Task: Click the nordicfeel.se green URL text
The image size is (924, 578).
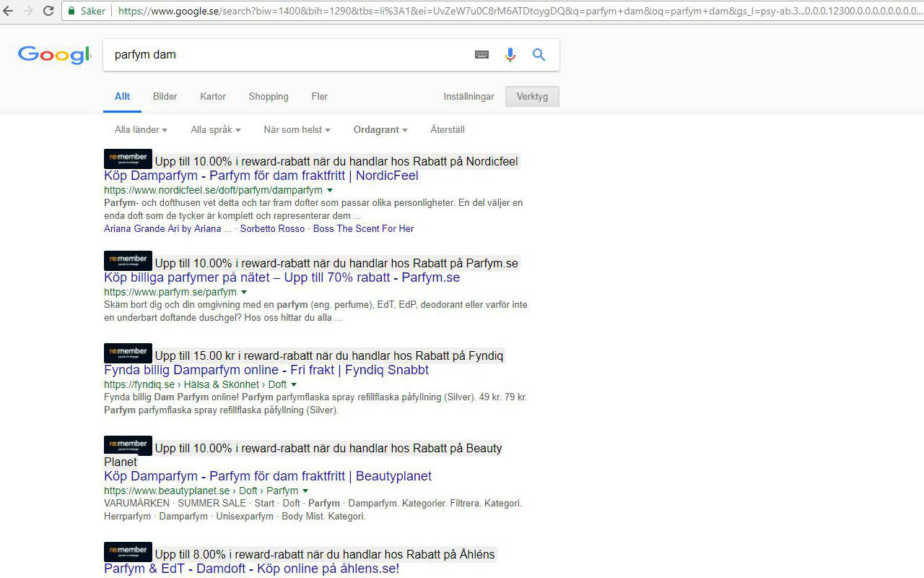Action: point(213,191)
